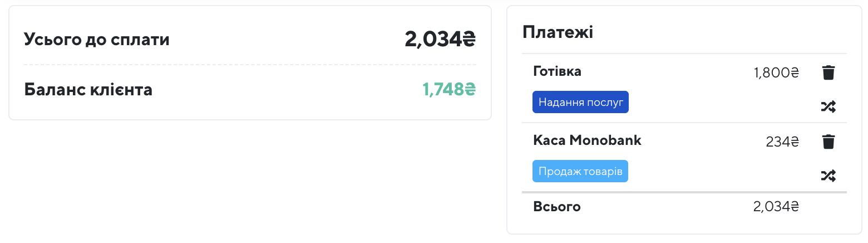Click the Готівка payment name
The image size is (868, 243).
coord(558,71)
